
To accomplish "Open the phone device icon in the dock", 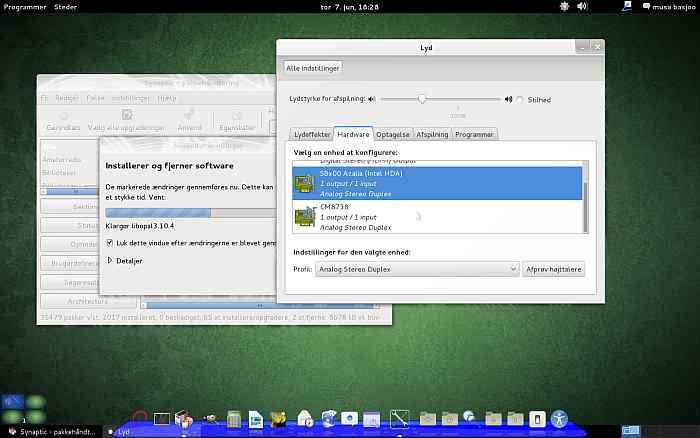I will click(537, 419).
